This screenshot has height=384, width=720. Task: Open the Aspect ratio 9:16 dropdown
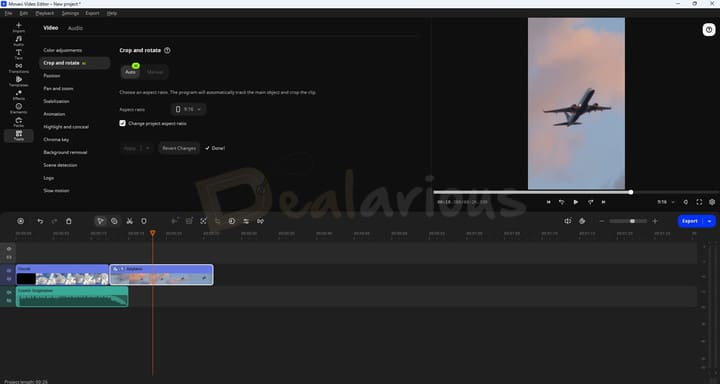point(188,109)
